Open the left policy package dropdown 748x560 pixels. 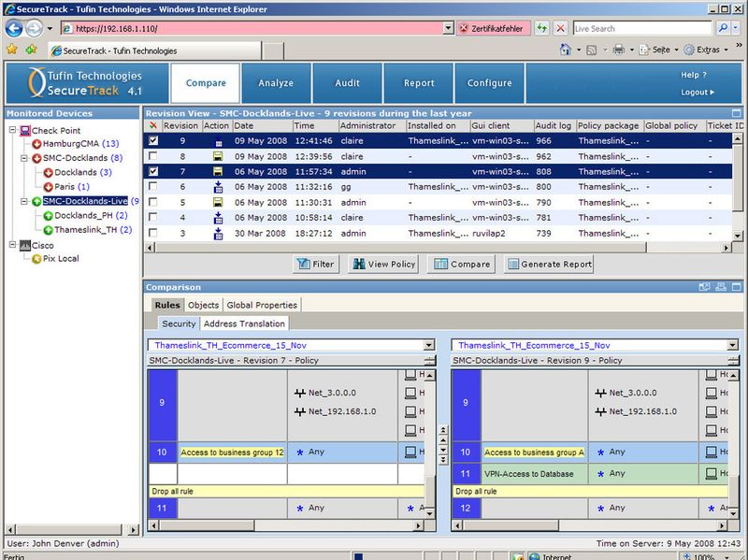pyautogui.click(x=429, y=345)
